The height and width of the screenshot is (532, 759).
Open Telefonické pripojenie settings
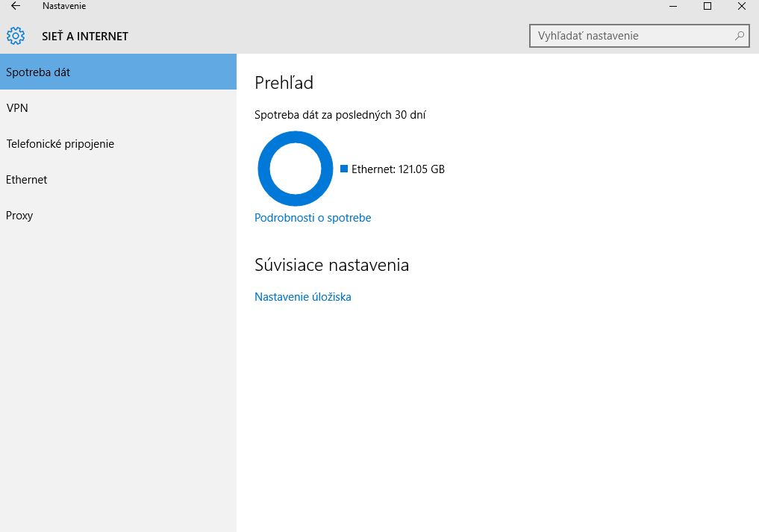(60, 144)
